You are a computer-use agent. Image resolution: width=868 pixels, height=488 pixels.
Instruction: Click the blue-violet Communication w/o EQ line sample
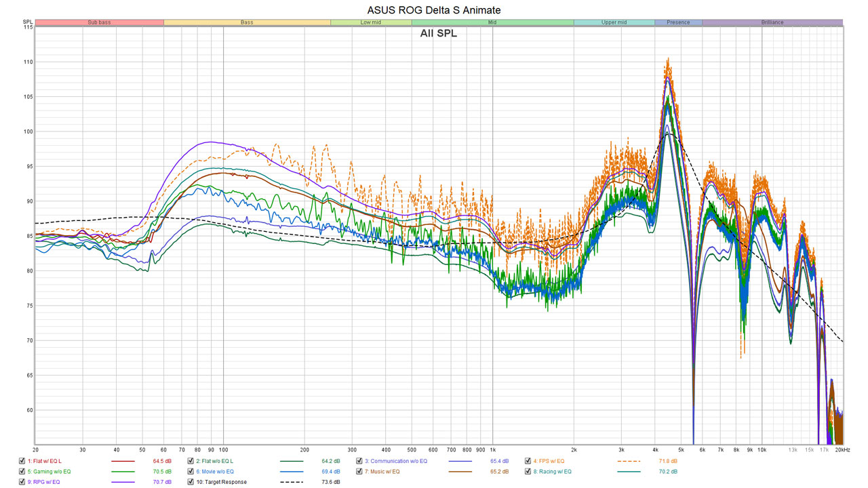(460, 461)
